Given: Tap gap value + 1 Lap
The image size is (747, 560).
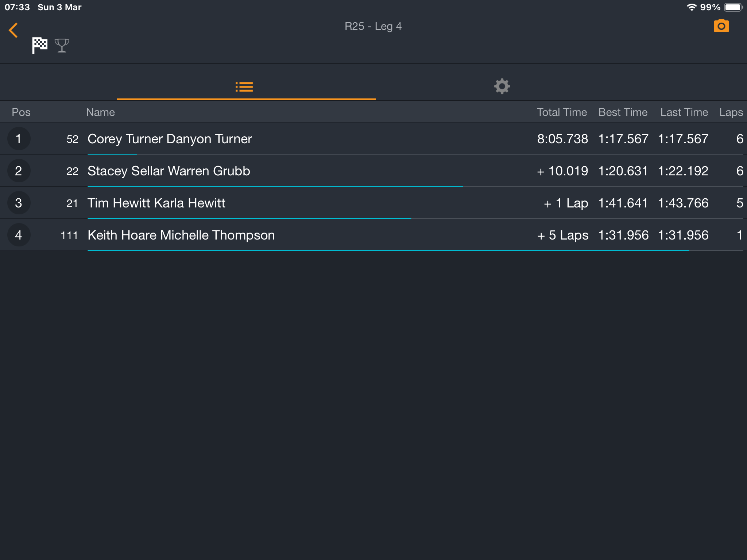Looking at the screenshot, I should tap(566, 203).
